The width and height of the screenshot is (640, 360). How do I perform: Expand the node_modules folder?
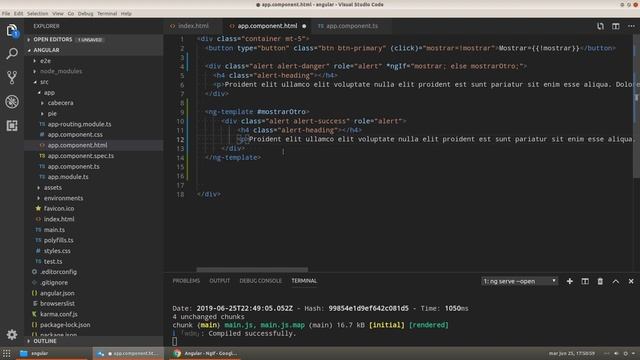(x=61, y=71)
